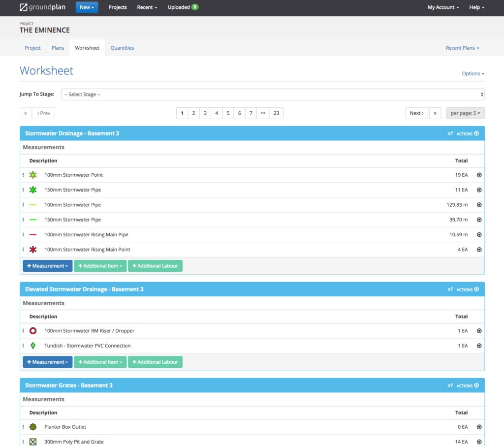
Task: Click the green 100mm Stormwater Point symbol icon
Action: pos(33,175)
